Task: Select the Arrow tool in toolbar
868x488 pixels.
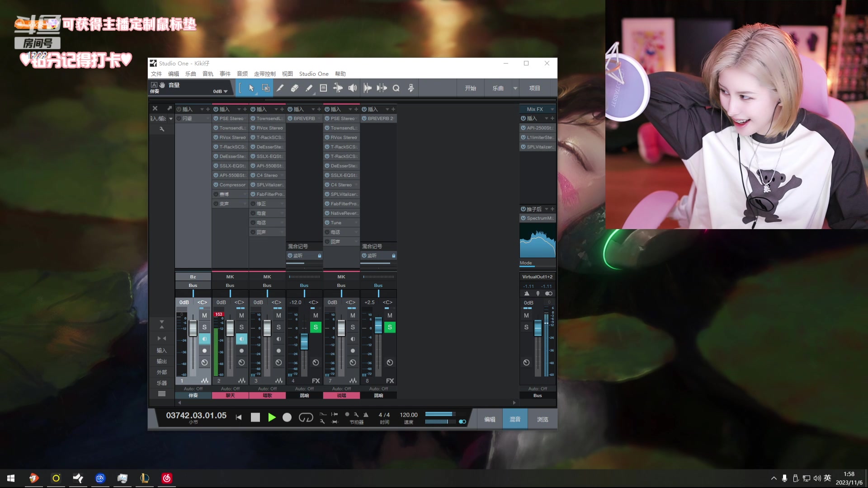Action: 251,88
